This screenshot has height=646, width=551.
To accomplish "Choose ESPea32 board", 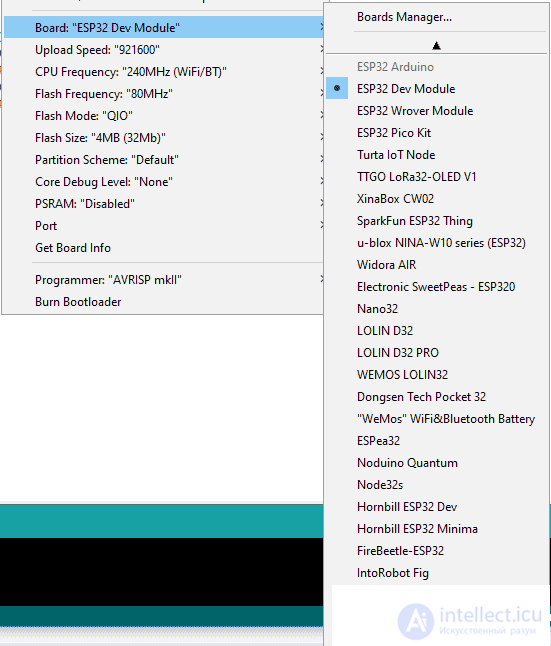I will pyautogui.click(x=437, y=441).
